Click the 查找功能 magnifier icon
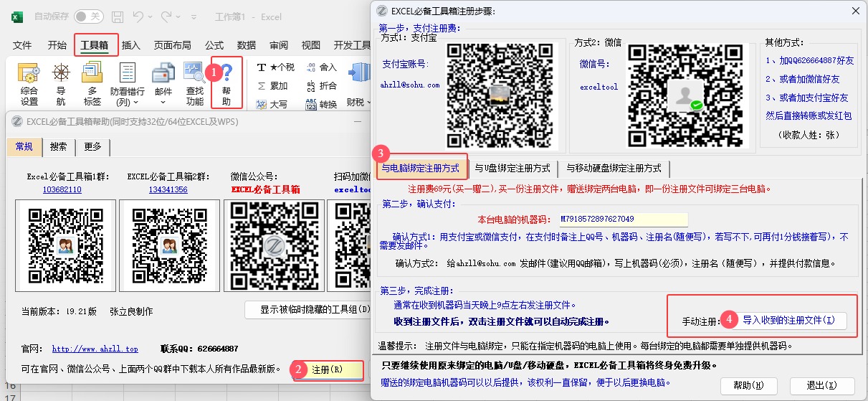Viewport: 868px width, 401px height. click(x=194, y=75)
